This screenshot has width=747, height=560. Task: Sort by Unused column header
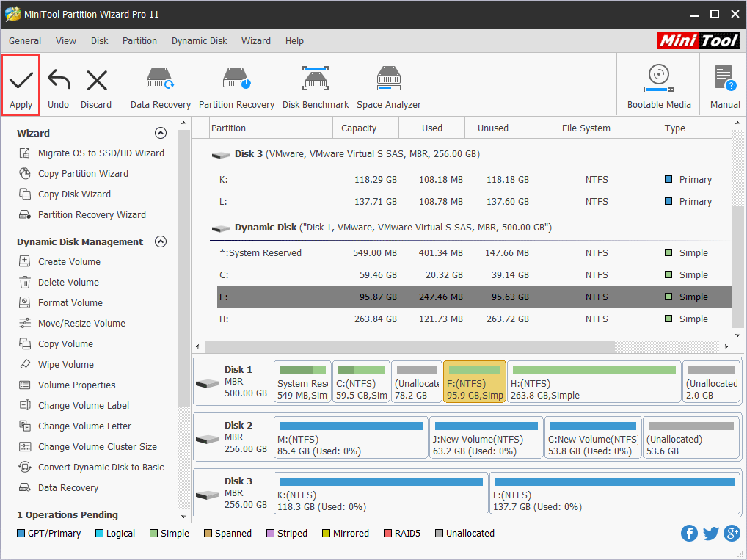[498, 128]
